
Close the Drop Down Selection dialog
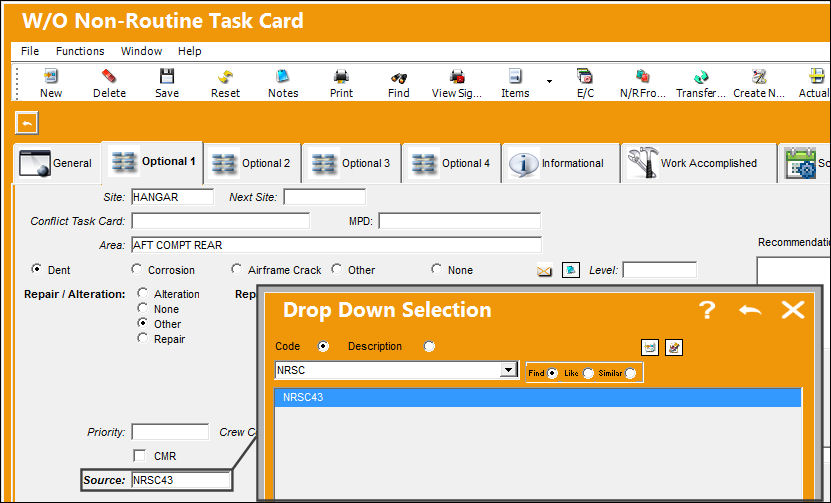click(x=793, y=310)
